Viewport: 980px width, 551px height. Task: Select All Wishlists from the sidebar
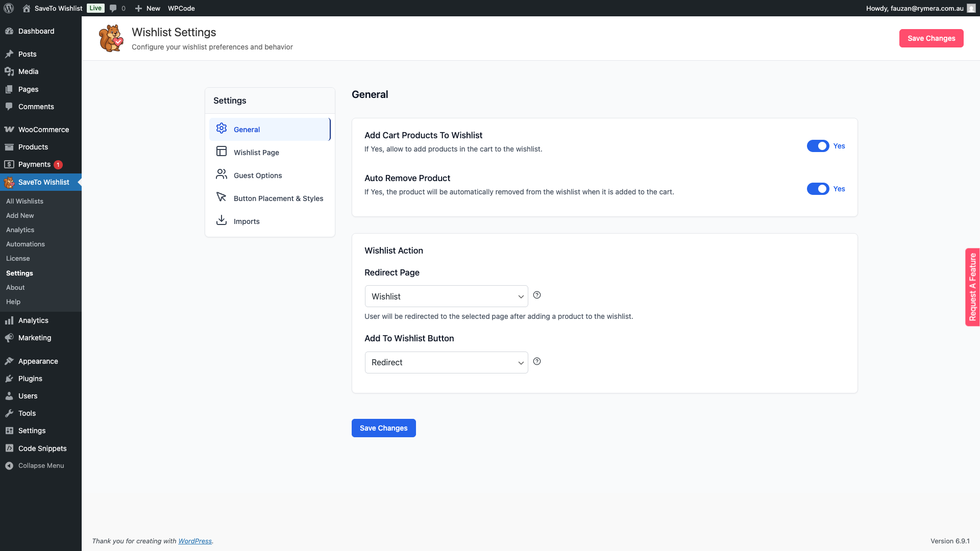(x=24, y=201)
